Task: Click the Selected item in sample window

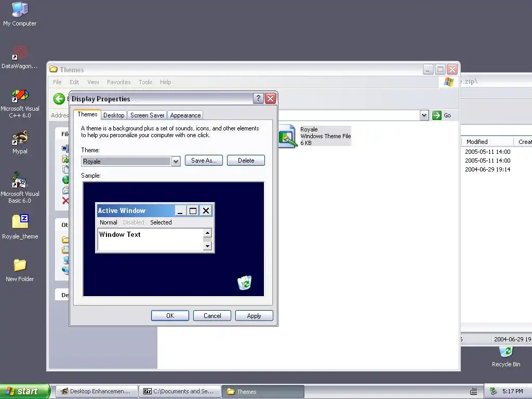Action: click(161, 222)
